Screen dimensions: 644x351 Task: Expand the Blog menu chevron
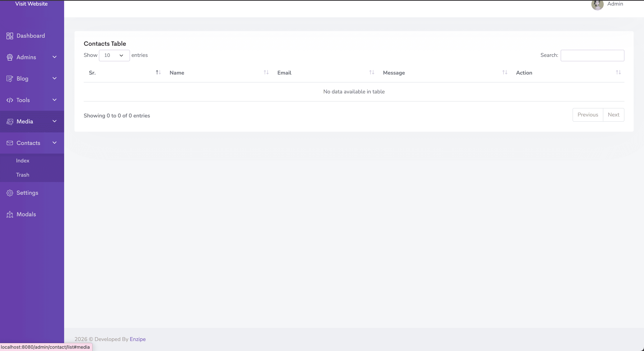pyautogui.click(x=55, y=78)
